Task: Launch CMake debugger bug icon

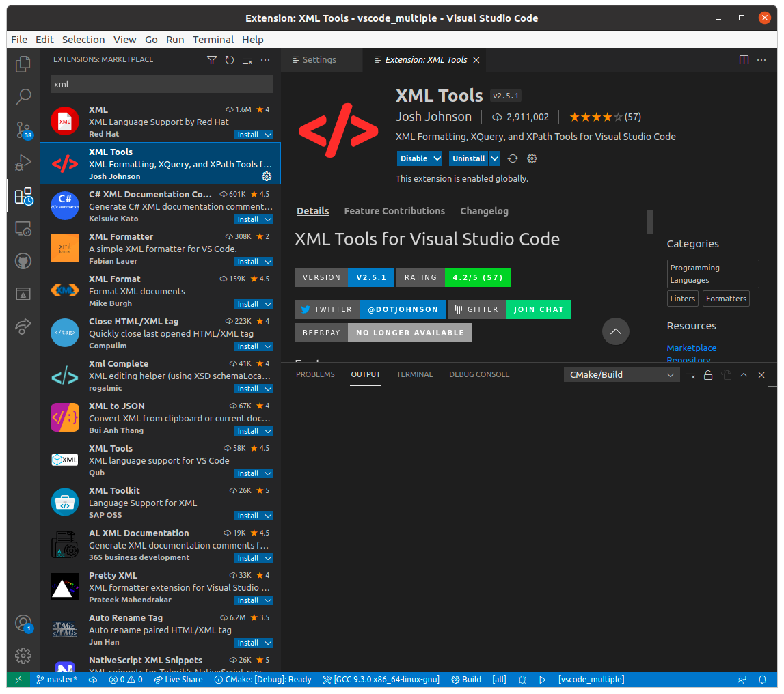Action: [522, 680]
